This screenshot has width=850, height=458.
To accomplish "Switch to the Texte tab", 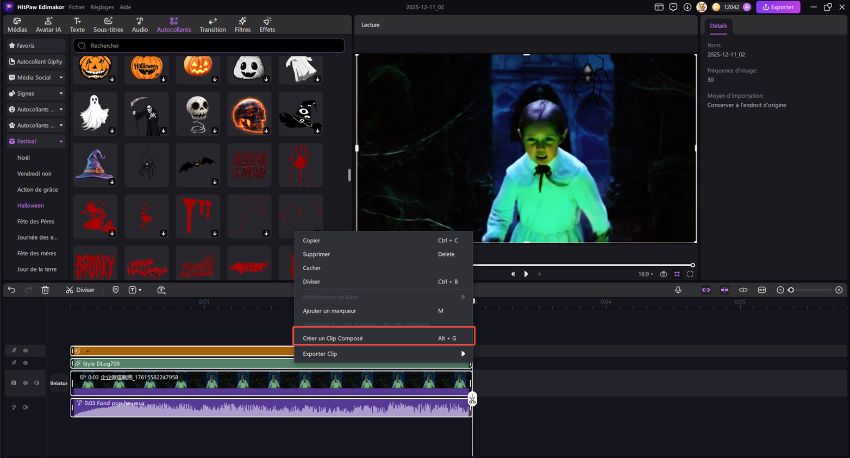I will (77, 25).
